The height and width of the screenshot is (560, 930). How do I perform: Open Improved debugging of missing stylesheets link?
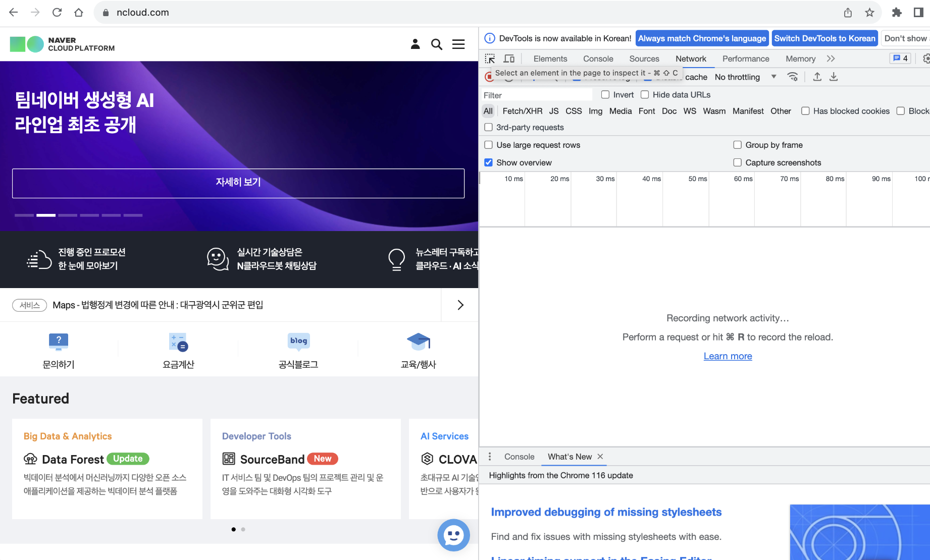606,512
